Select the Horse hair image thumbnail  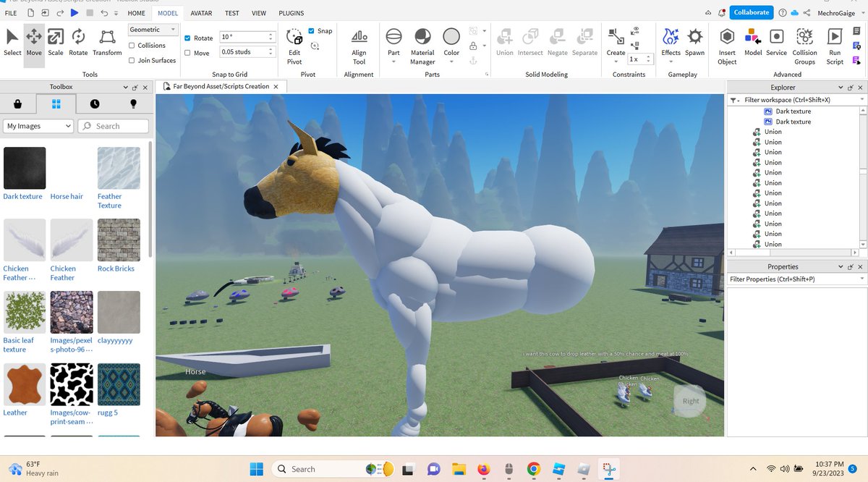click(72, 168)
